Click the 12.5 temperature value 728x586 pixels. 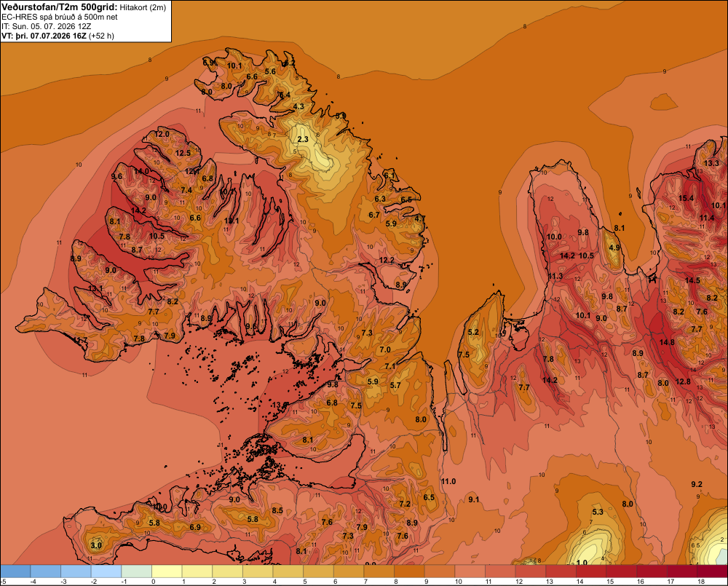pyautogui.click(x=183, y=153)
